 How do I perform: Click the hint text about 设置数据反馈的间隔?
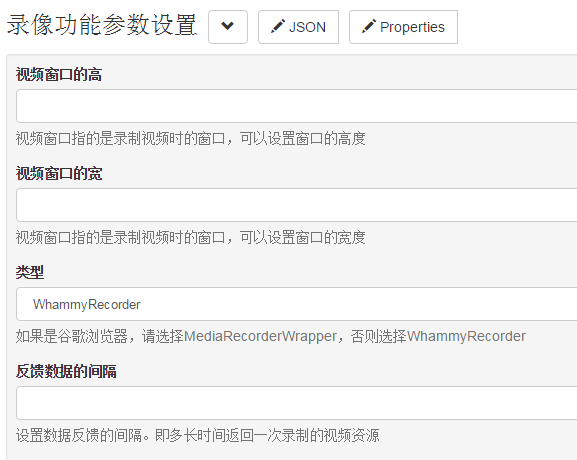coord(197,435)
